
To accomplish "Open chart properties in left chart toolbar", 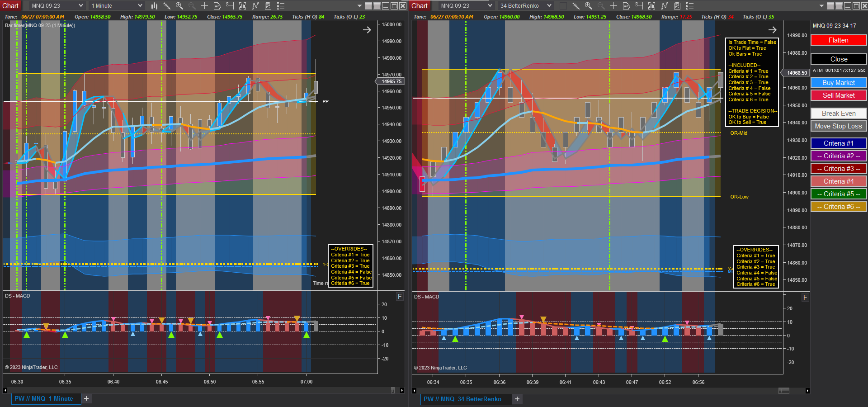I will (x=281, y=6).
